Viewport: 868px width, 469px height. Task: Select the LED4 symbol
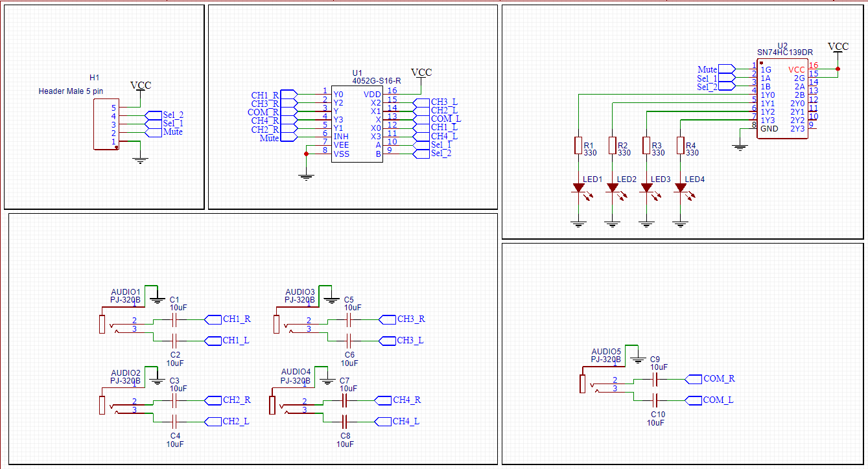681,188
